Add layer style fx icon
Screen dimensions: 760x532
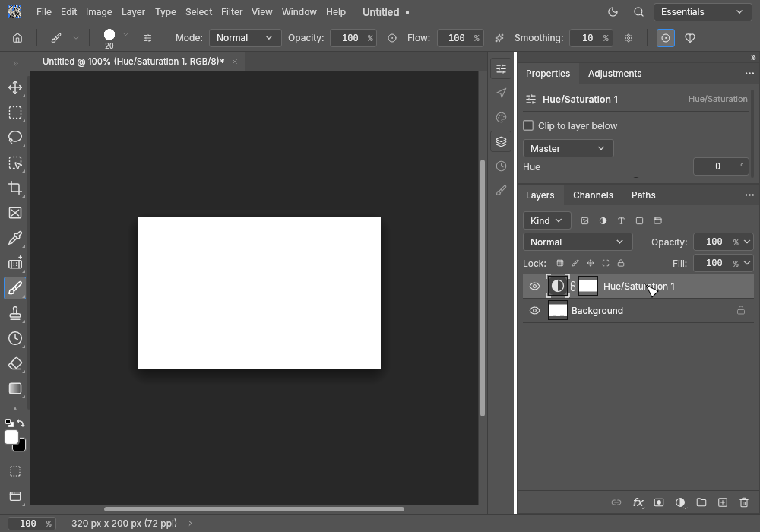click(x=638, y=502)
